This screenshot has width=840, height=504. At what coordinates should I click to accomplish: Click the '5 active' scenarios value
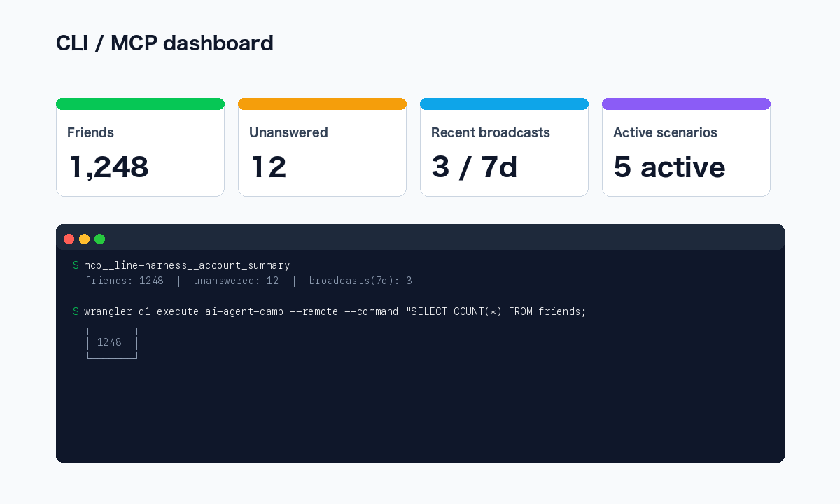coord(669,167)
